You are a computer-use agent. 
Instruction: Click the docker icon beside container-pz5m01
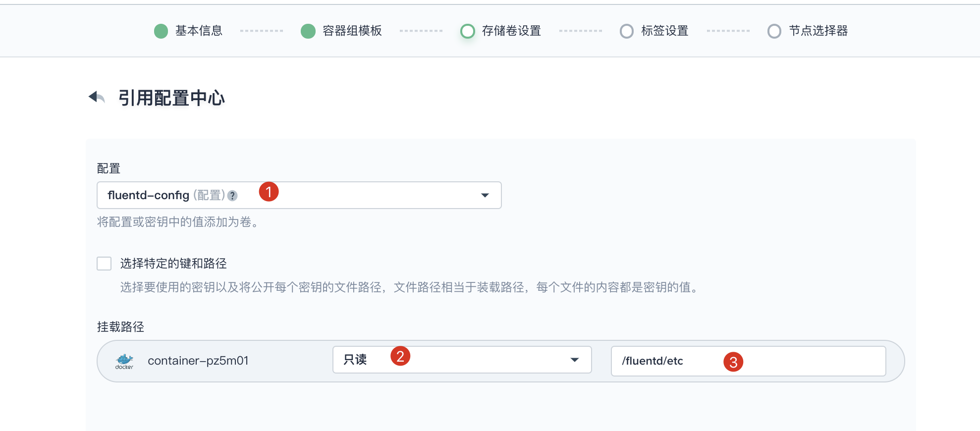point(124,361)
